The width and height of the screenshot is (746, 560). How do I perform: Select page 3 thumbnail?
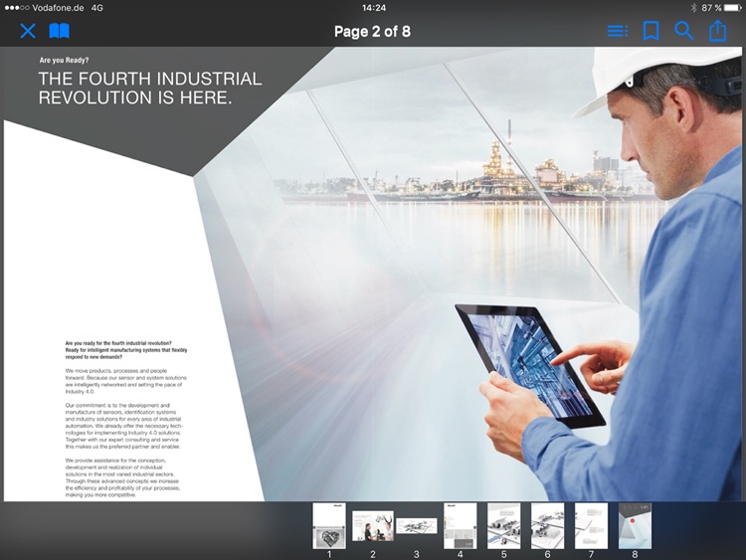[417, 526]
